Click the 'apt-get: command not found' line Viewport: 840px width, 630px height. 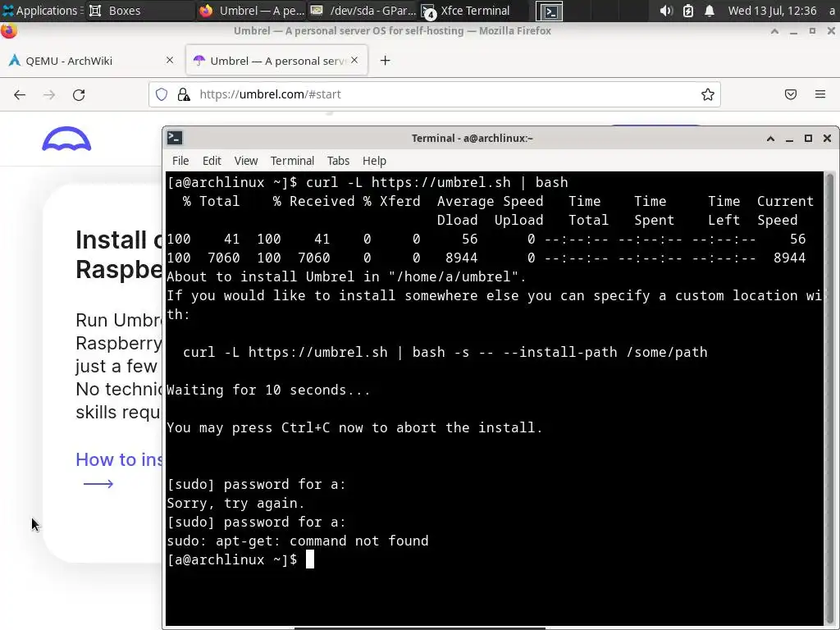point(297,541)
